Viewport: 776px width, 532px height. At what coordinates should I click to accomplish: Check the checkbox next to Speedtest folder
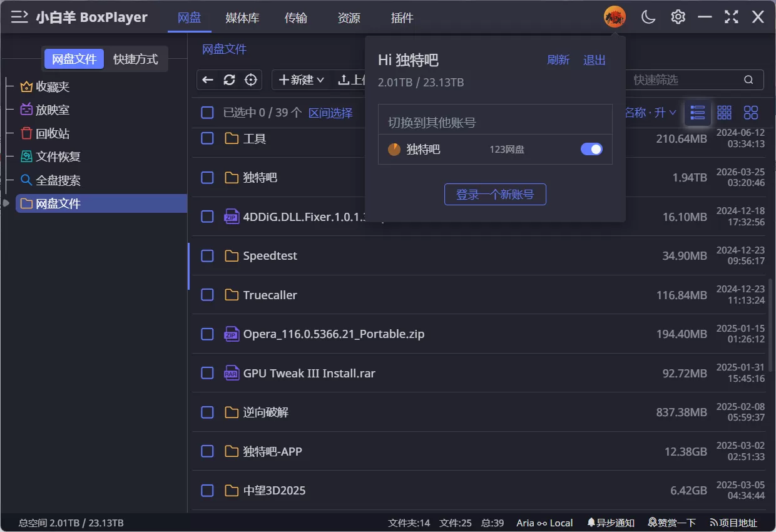(x=207, y=255)
